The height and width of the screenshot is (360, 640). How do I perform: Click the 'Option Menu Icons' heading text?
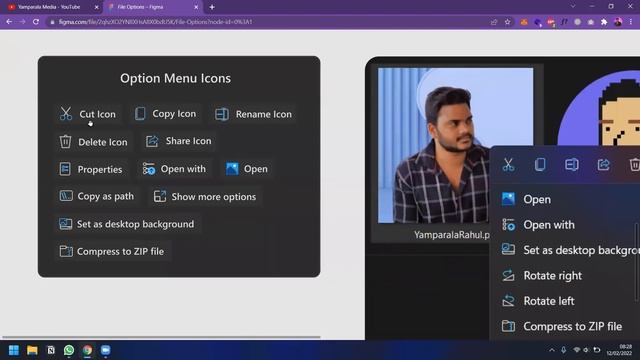176,78
